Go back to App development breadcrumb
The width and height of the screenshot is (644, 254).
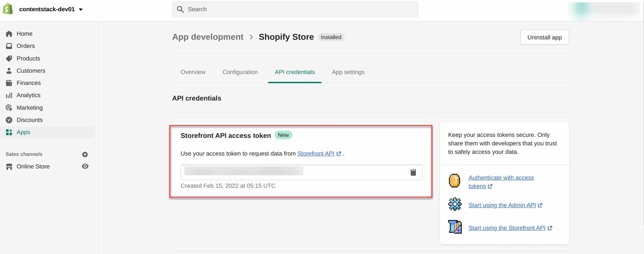[x=207, y=37]
